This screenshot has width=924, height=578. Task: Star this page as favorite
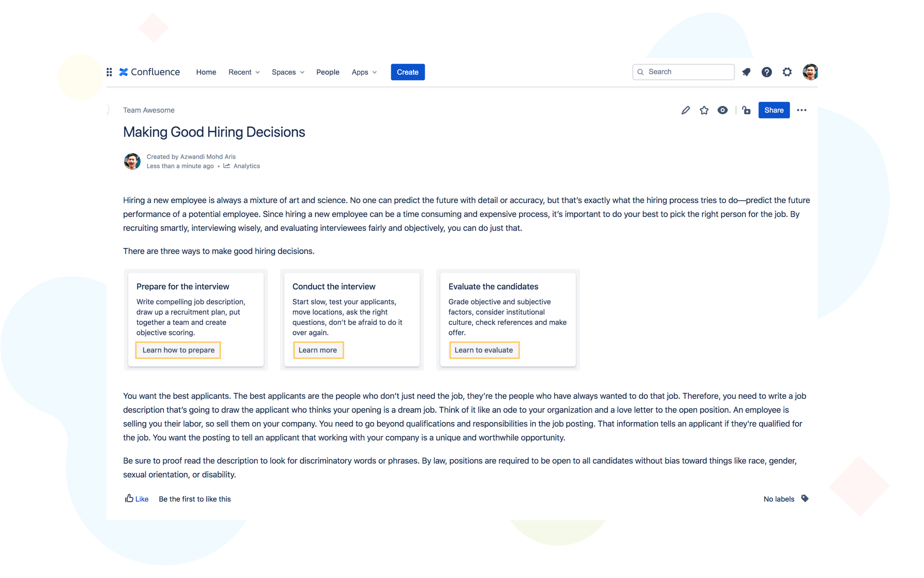pyautogui.click(x=704, y=110)
